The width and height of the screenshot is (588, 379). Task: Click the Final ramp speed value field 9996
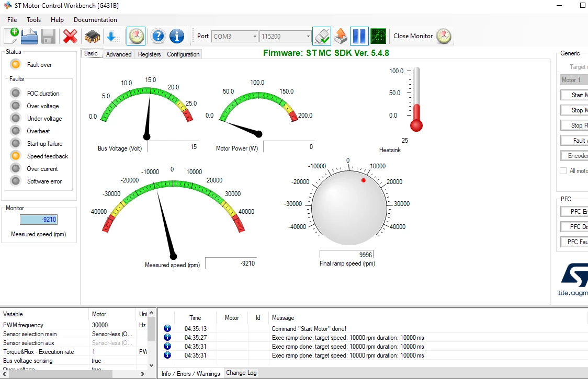pyautogui.click(x=346, y=255)
